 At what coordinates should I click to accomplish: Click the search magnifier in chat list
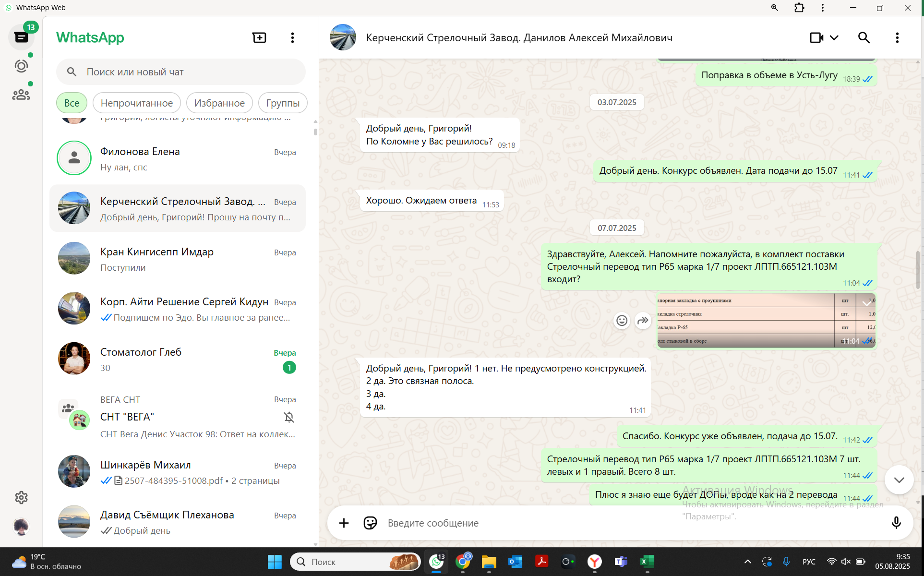(72, 72)
